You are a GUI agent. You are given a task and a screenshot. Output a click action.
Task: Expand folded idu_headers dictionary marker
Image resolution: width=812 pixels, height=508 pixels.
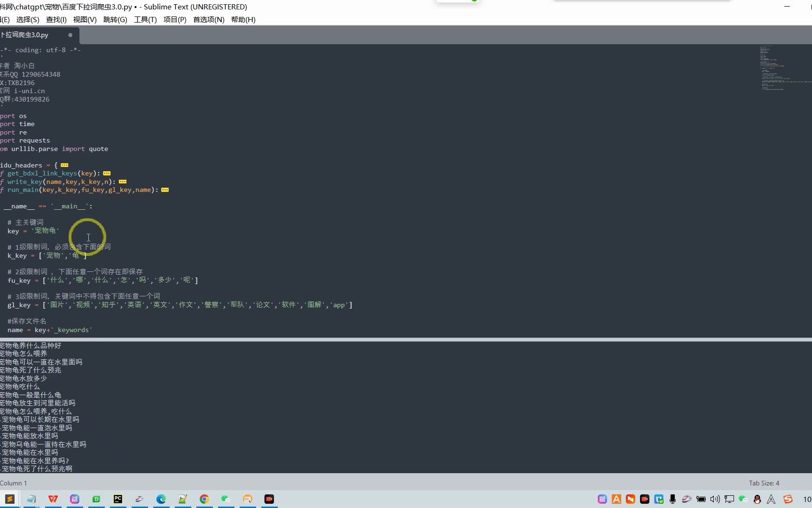[x=65, y=165]
